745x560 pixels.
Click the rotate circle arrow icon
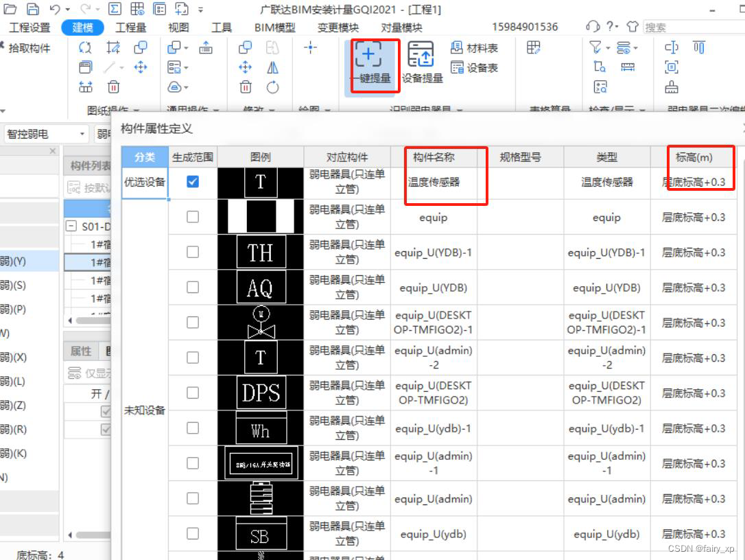pyautogui.click(x=273, y=87)
